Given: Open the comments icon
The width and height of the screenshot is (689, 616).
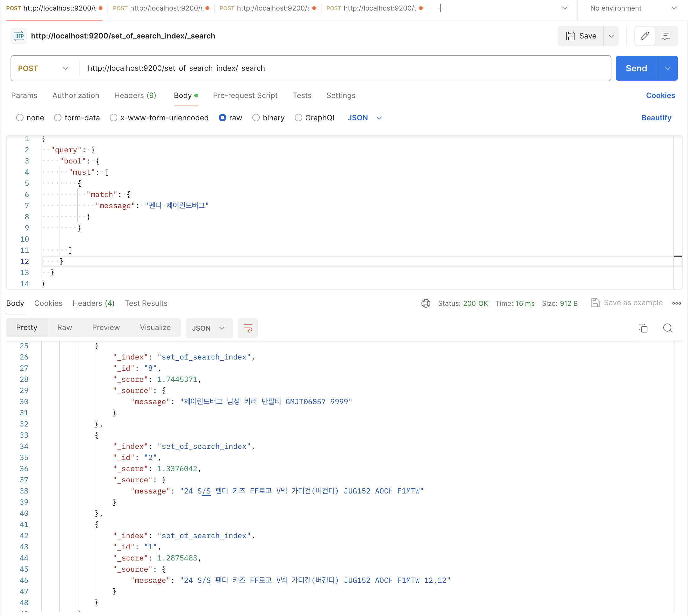Looking at the screenshot, I should click(x=666, y=36).
